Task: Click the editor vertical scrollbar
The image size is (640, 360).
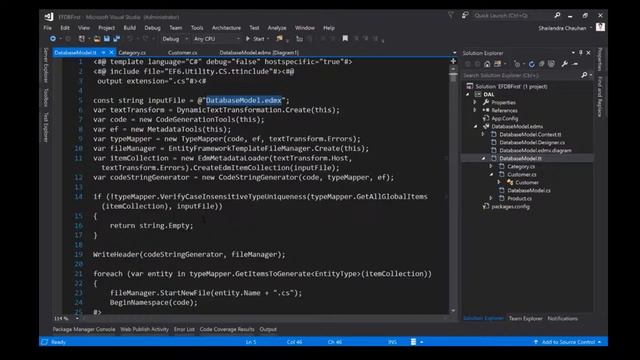Action: click(x=453, y=188)
